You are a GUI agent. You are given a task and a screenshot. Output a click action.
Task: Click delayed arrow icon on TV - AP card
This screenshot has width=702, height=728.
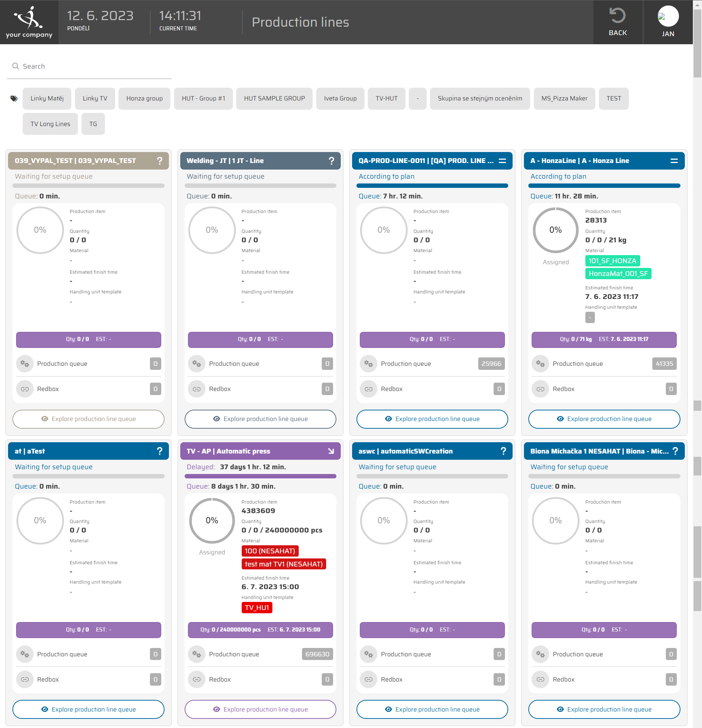click(331, 451)
